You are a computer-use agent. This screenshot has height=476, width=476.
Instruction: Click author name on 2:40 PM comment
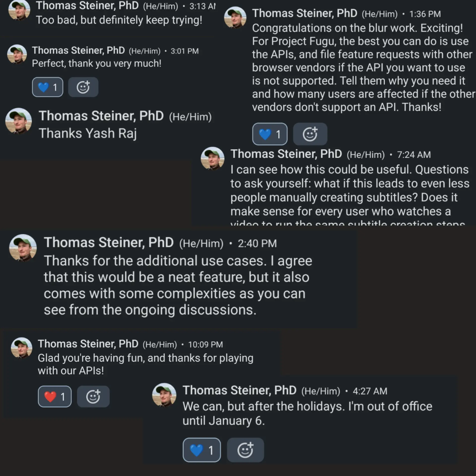pyautogui.click(x=109, y=242)
